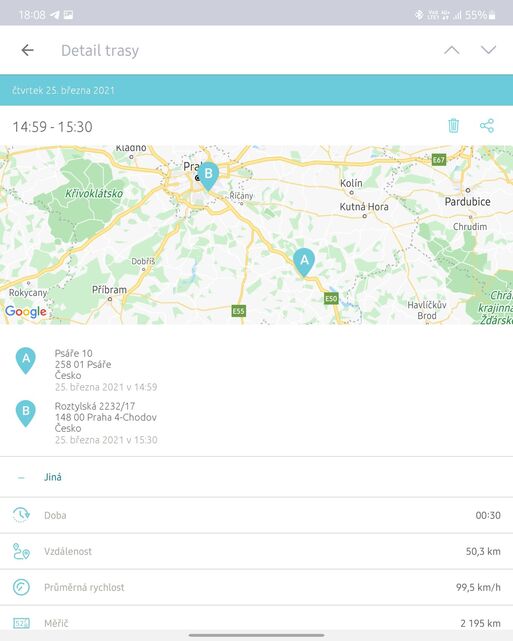
Task: Go to next route with down chevron
Action: [488, 50]
